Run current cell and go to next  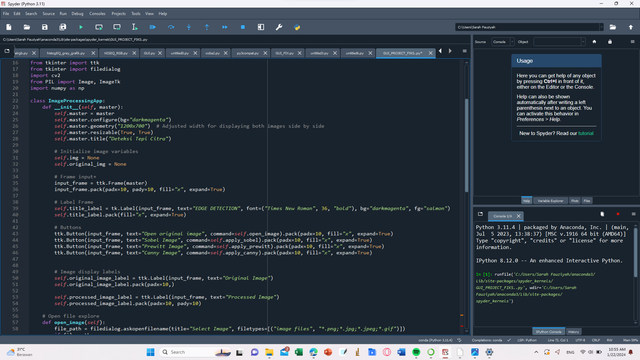(x=117, y=27)
